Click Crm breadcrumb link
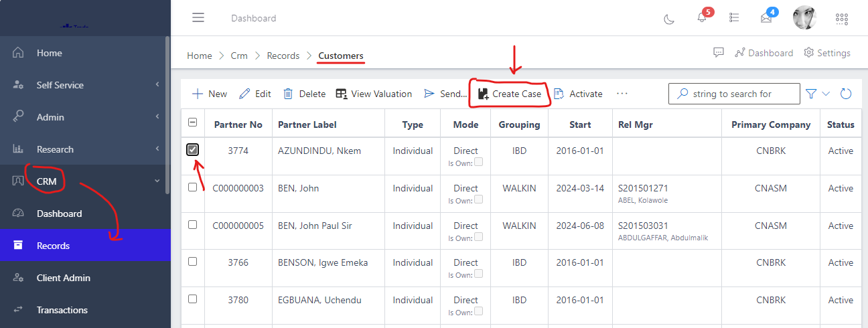Image resolution: width=868 pixels, height=328 pixels. (x=239, y=56)
